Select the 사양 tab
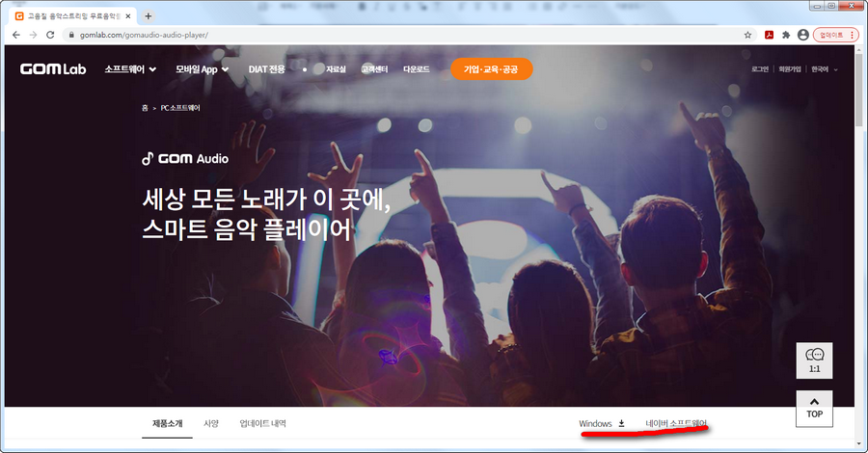The image size is (868, 453). tap(211, 423)
